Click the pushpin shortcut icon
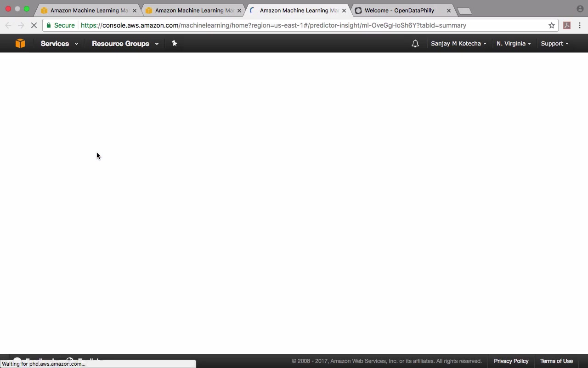The height and width of the screenshot is (368, 588). pos(174,43)
